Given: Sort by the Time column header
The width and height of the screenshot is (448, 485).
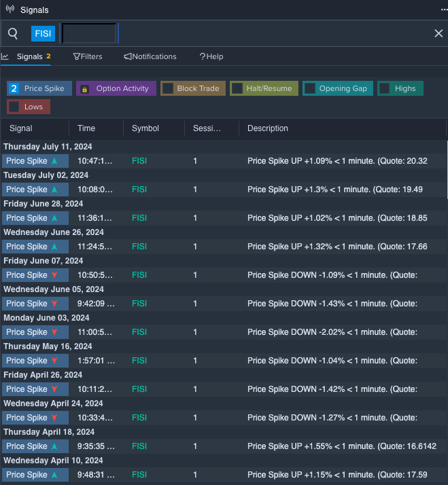Looking at the screenshot, I should point(86,128).
